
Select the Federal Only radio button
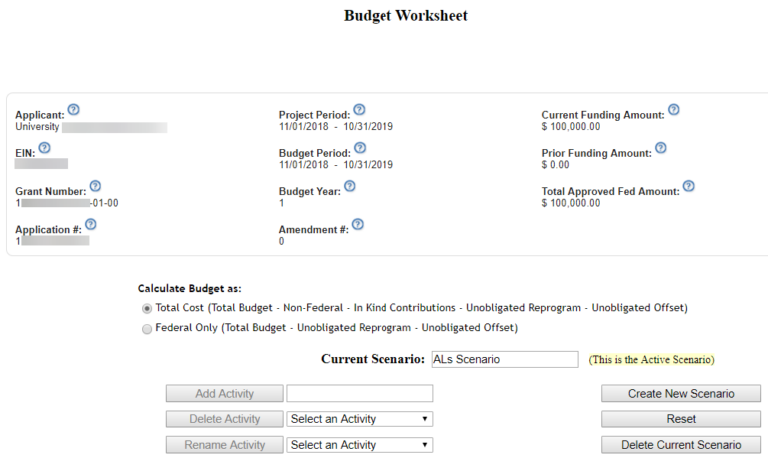[147, 328]
